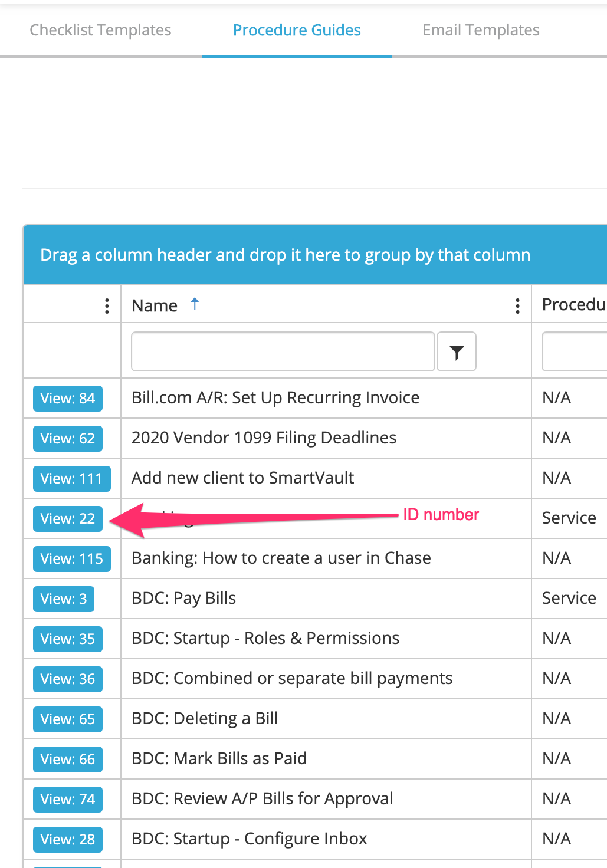Click into the Name filter text box

tap(283, 352)
